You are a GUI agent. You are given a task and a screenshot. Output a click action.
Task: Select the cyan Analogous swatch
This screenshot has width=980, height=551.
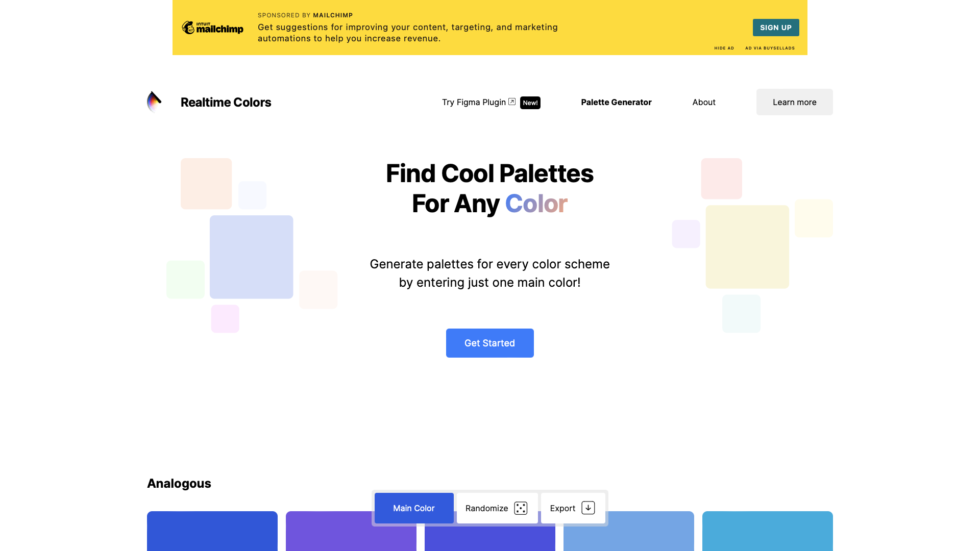tap(768, 531)
